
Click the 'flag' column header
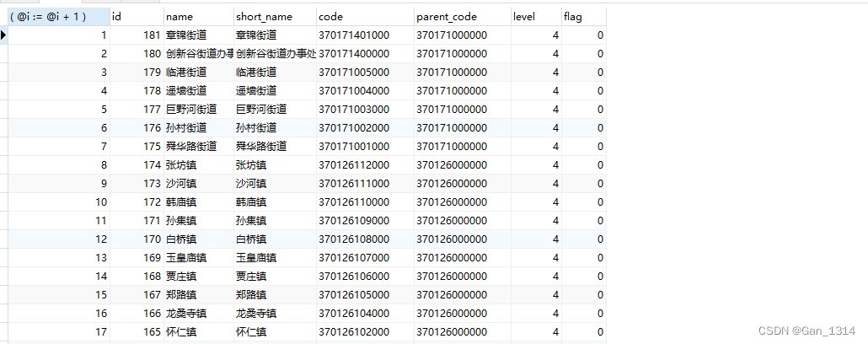click(583, 17)
